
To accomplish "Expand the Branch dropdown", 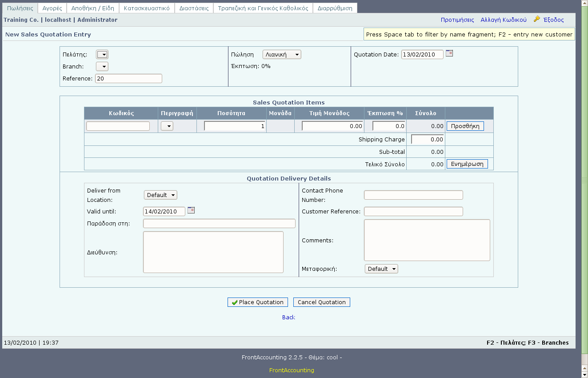I will [x=102, y=67].
